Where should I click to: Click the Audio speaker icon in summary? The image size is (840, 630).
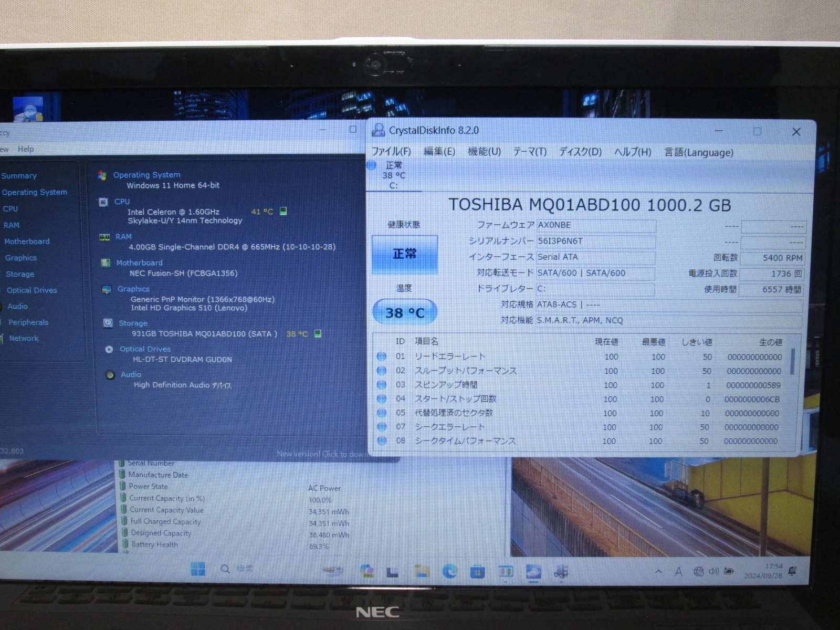[110, 375]
